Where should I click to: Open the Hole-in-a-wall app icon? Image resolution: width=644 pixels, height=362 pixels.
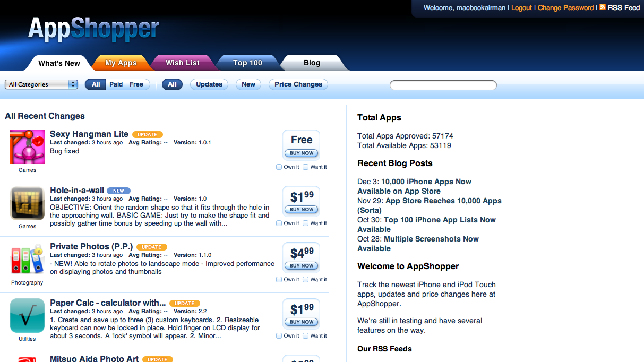[x=27, y=203]
